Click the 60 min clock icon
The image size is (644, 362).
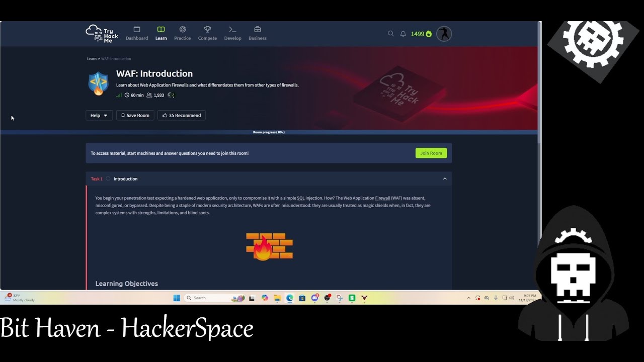pyautogui.click(x=127, y=95)
